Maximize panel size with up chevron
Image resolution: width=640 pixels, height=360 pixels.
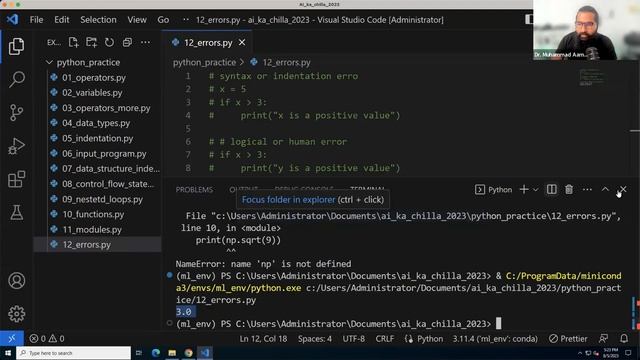pyautogui.click(x=605, y=189)
